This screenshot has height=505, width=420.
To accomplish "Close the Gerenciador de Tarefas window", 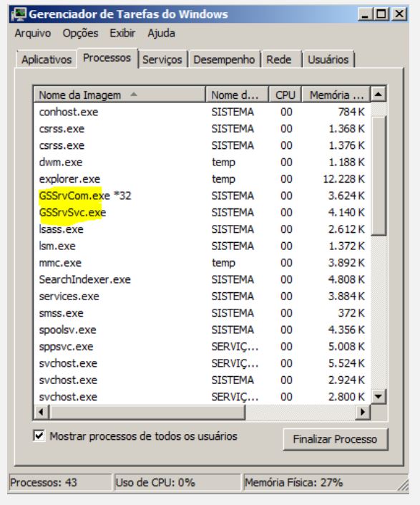I will 399,14.
